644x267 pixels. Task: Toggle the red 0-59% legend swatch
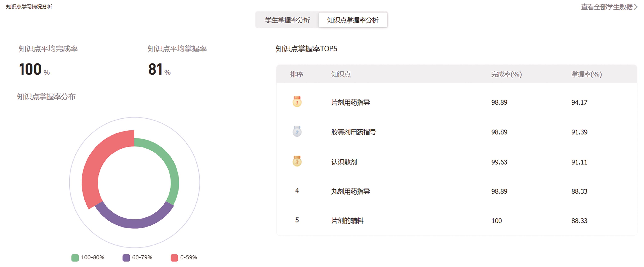tap(174, 257)
